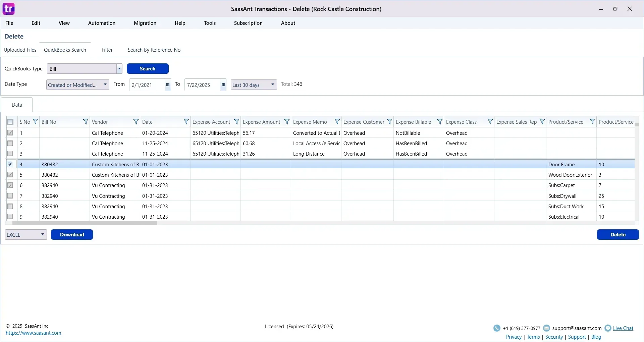Filter the Date column via funnel icon
The height and width of the screenshot is (342, 644).
[x=186, y=122]
